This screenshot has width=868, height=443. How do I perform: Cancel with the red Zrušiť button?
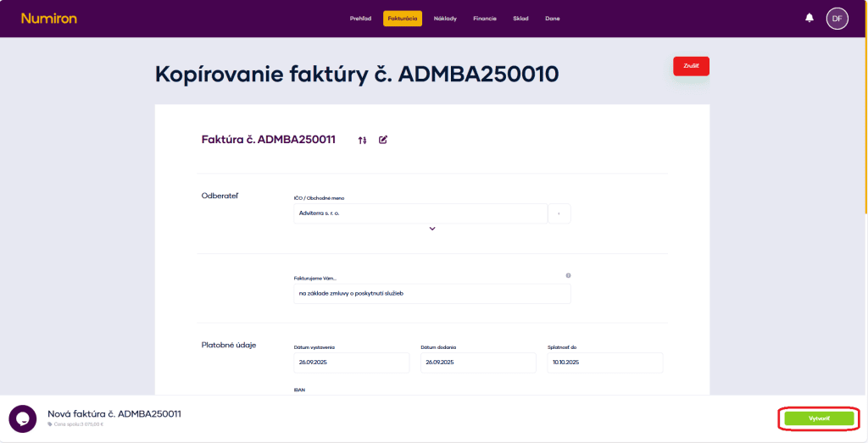pos(691,66)
